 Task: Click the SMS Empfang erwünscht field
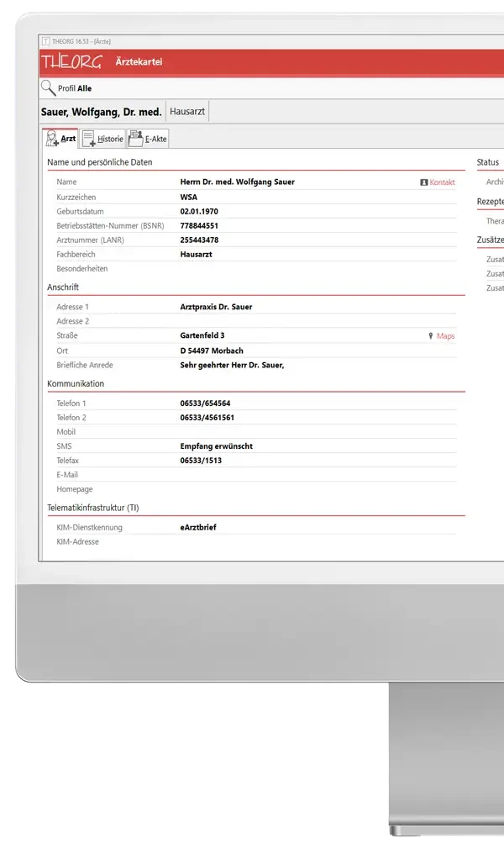point(216,446)
